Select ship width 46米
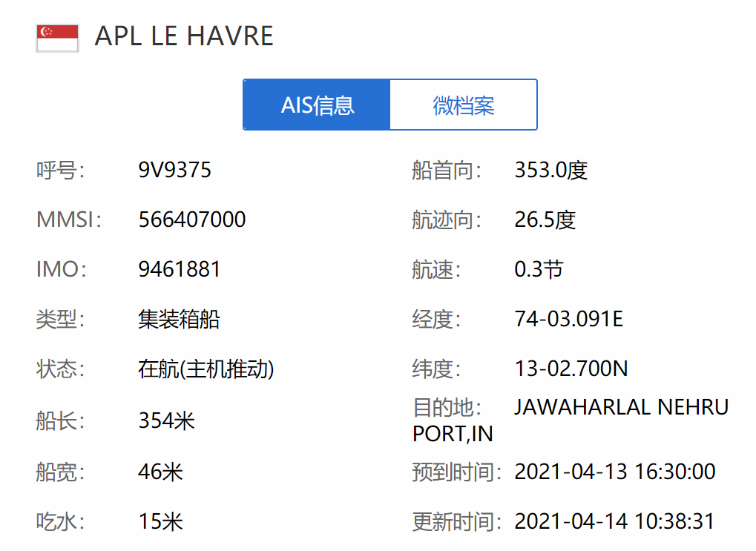The height and width of the screenshot is (551, 756). pos(160,472)
